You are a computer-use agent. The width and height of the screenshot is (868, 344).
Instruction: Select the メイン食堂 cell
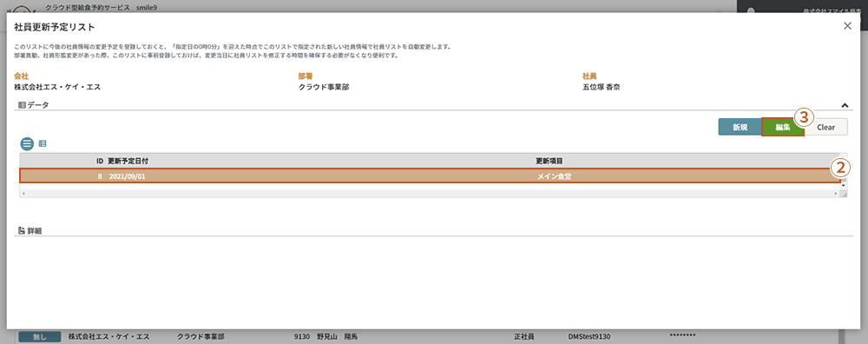click(554, 175)
